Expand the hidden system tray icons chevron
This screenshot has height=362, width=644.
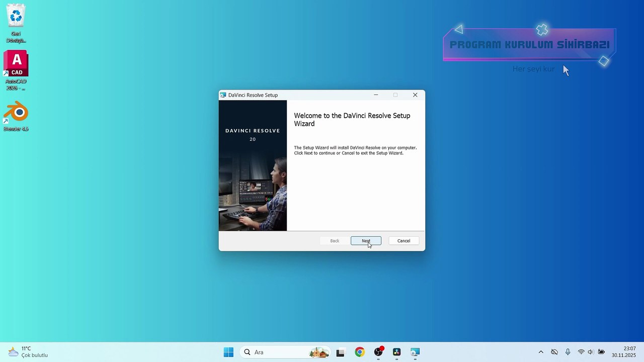[x=541, y=352]
